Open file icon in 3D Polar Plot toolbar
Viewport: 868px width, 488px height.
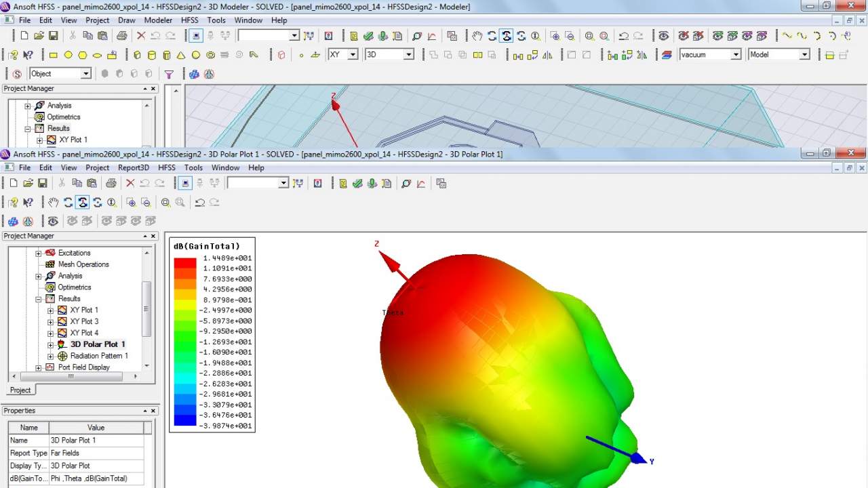pyautogui.click(x=28, y=183)
